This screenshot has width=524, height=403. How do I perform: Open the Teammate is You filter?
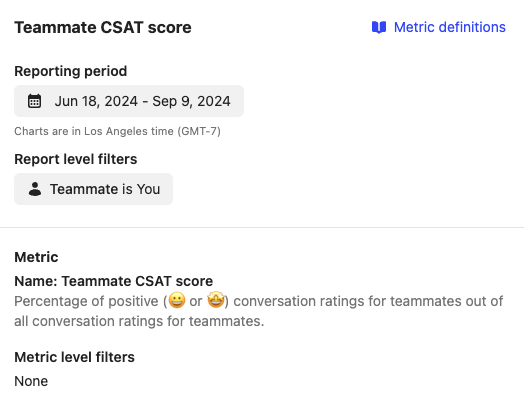tap(93, 189)
